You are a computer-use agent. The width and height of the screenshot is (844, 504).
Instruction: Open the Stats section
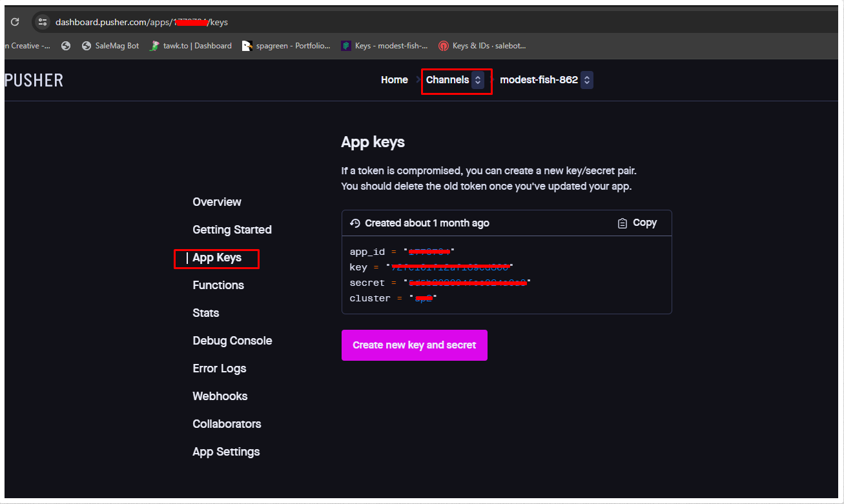coord(206,313)
